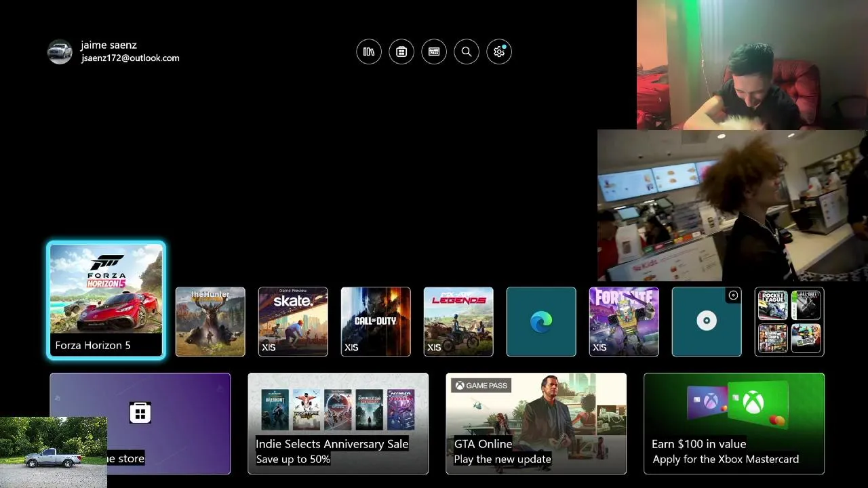Click the store bag icon on purple card
This screenshot has width=868, height=488.
(x=140, y=412)
